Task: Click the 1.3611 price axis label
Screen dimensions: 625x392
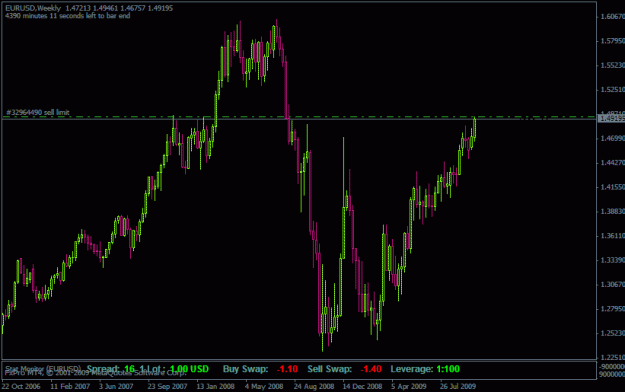Action: click(612, 236)
